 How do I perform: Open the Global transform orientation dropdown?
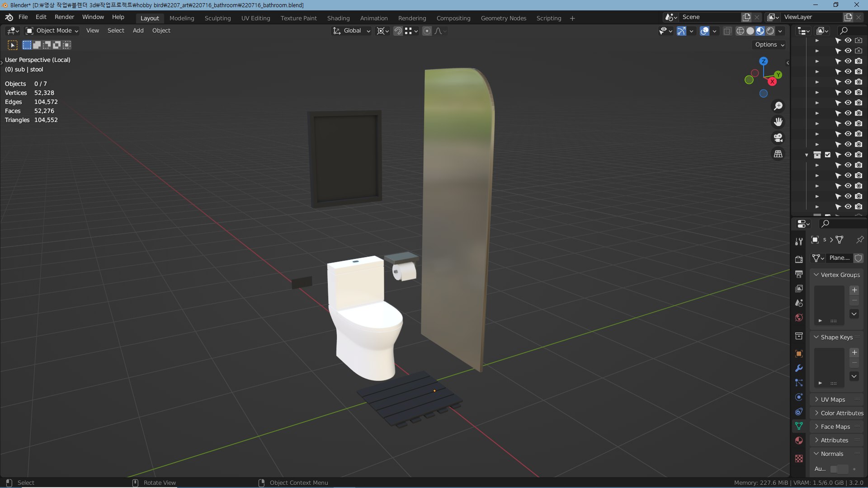[351, 31]
